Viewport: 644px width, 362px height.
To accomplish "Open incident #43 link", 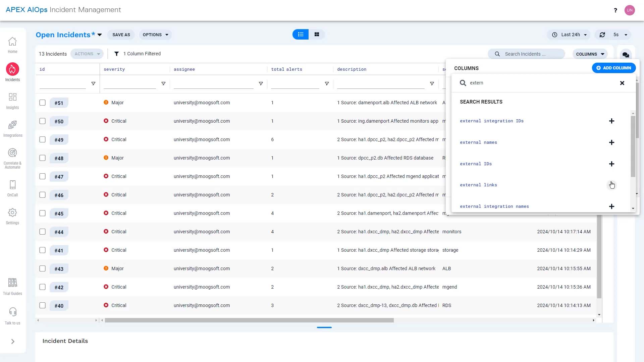I will [x=59, y=269].
